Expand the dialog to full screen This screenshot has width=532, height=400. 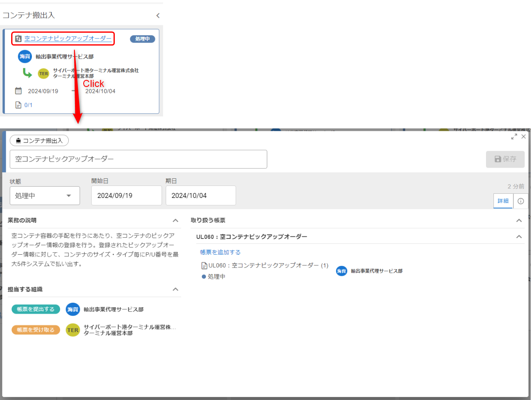(x=514, y=137)
